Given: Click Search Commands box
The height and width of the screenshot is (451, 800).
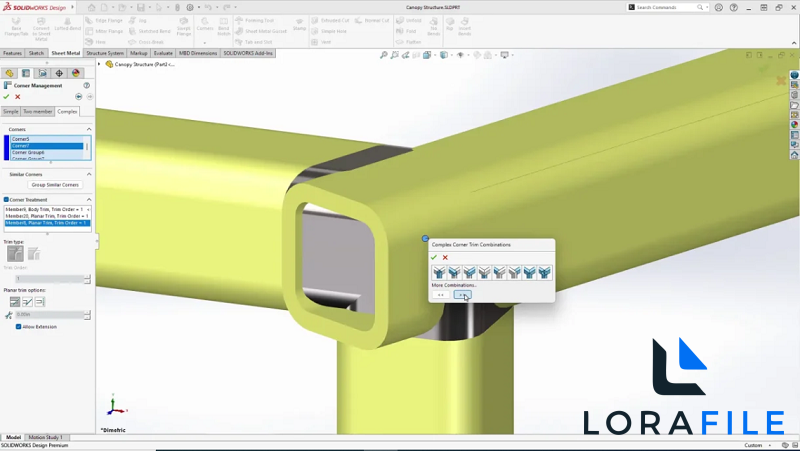Looking at the screenshot, I should (667, 7).
